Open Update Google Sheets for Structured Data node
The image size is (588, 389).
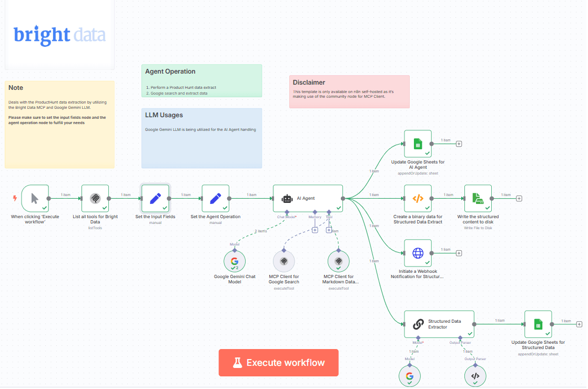point(538,324)
